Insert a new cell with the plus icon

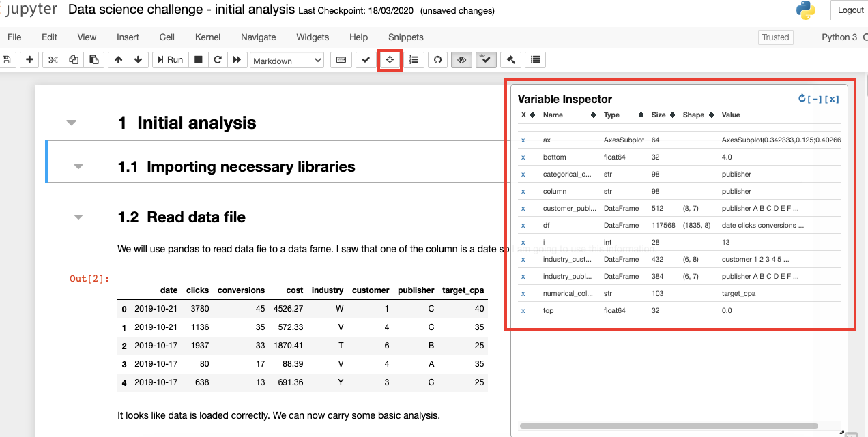pos(29,60)
